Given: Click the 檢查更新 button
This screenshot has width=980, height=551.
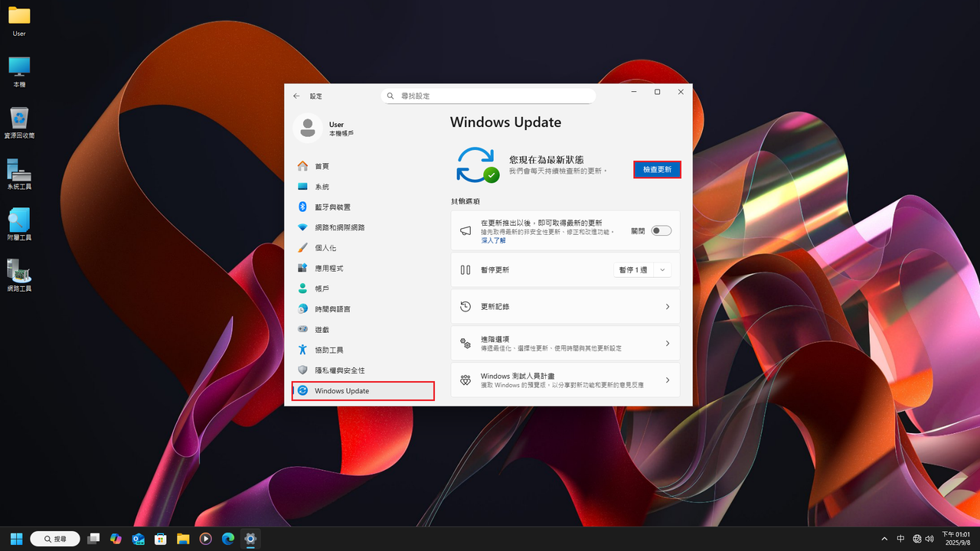Looking at the screenshot, I should coord(657,170).
